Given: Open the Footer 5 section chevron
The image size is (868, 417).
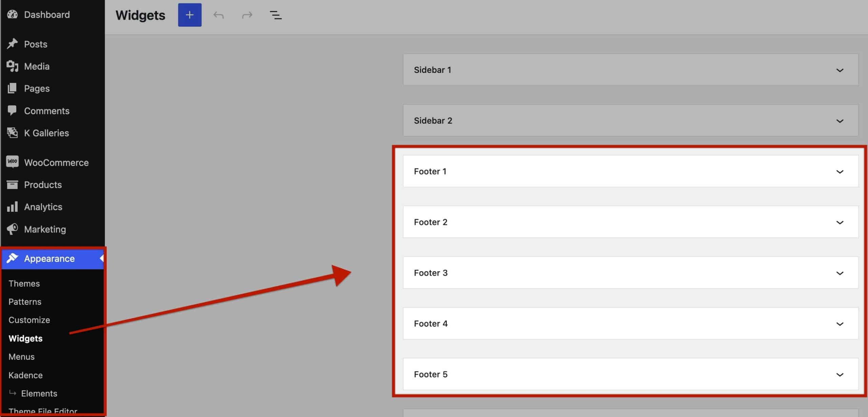Looking at the screenshot, I should 840,374.
